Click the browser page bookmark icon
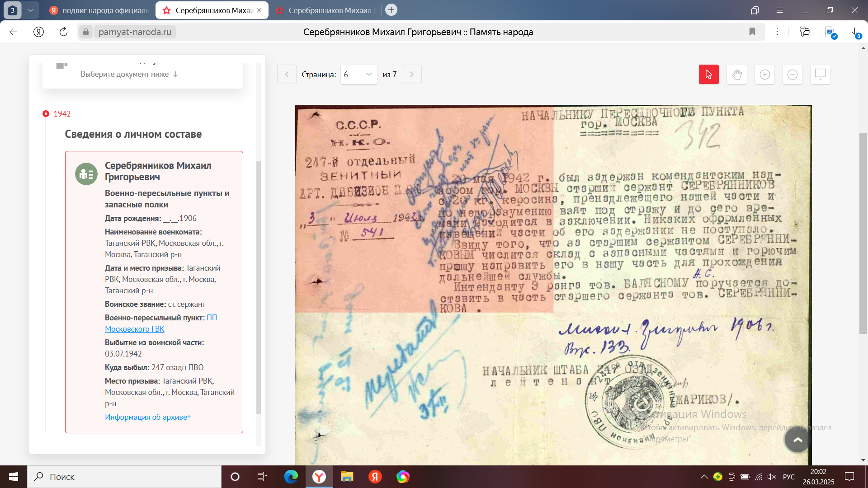The image size is (868, 488). tap(752, 32)
